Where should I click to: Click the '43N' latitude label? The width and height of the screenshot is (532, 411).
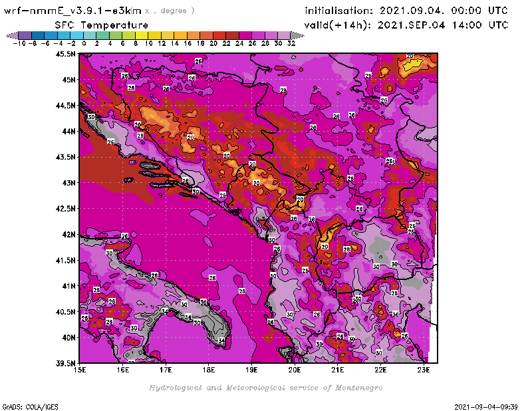click(x=69, y=183)
